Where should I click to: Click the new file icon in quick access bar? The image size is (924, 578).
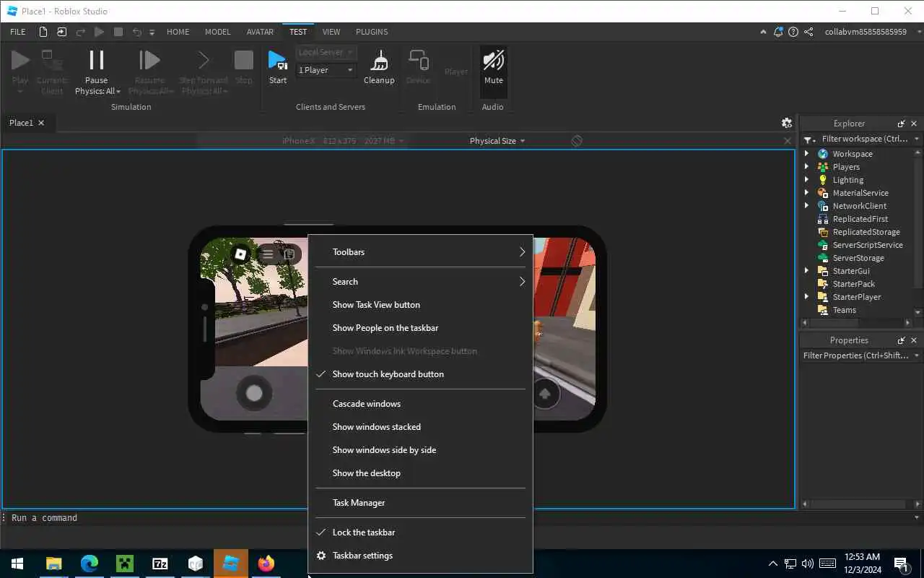click(43, 32)
